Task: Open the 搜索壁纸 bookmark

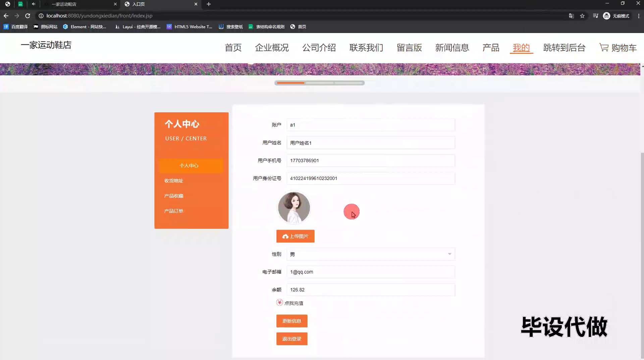Action: pyautogui.click(x=231, y=27)
